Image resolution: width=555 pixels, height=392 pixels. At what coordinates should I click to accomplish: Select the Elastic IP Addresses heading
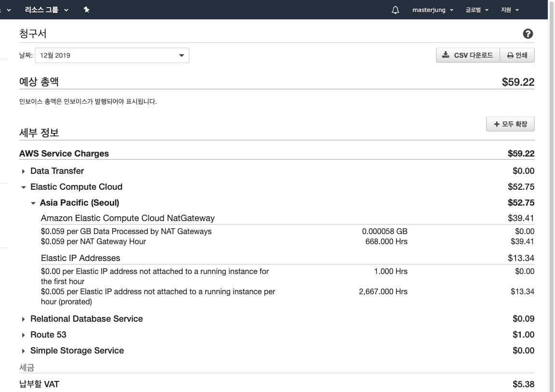(80, 258)
